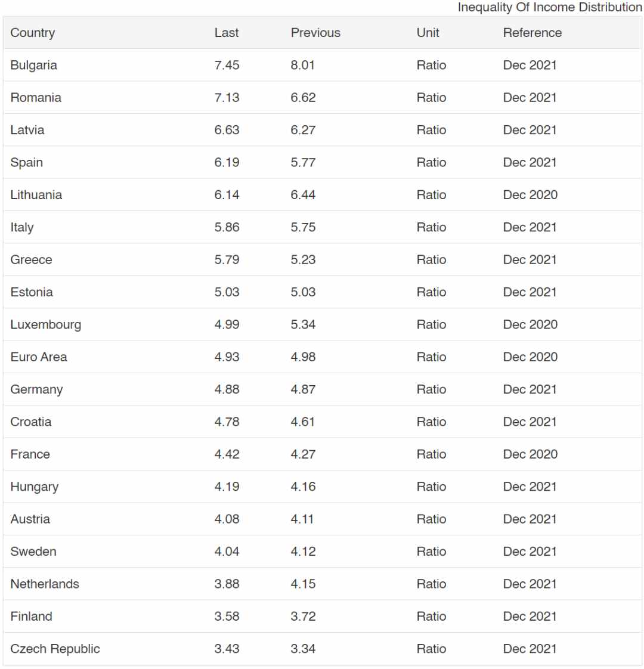Viewport: 644px width, 669px height.
Task: Open the Luxembourg entry
Action: click(46, 324)
